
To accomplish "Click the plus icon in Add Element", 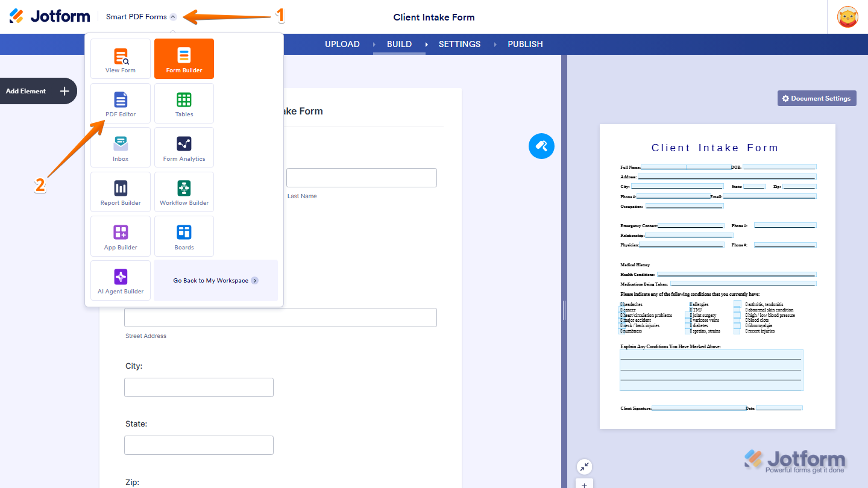I will (x=64, y=91).
